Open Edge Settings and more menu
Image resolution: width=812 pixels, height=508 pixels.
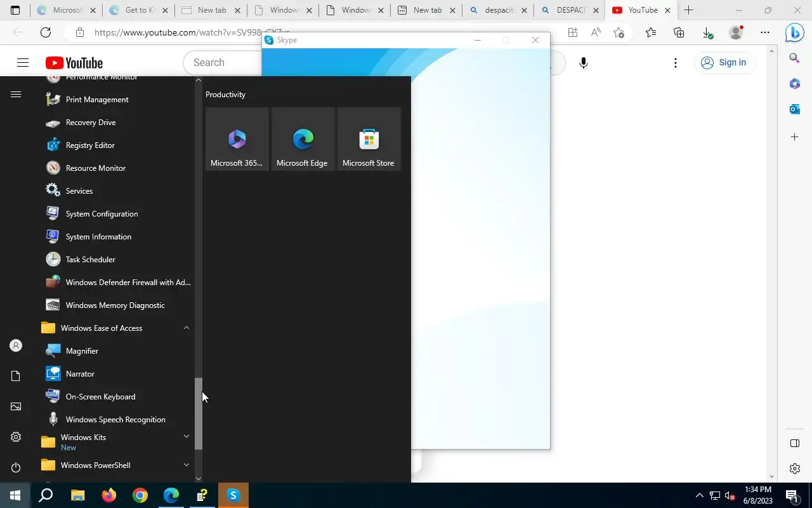(x=765, y=32)
